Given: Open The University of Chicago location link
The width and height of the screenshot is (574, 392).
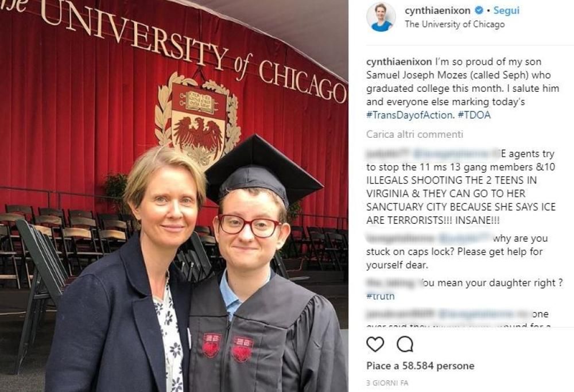Looking at the screenshot, I should click(x=455, y=25).
